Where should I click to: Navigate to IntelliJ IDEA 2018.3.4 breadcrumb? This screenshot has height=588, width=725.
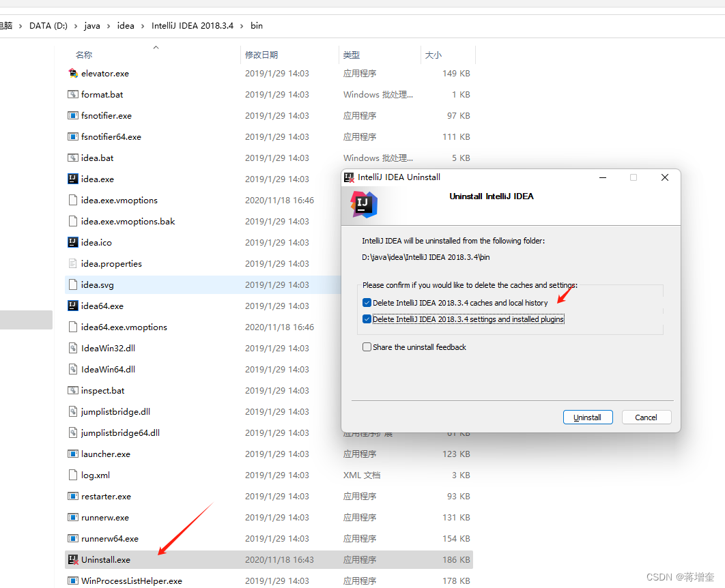tap(193, 26)
